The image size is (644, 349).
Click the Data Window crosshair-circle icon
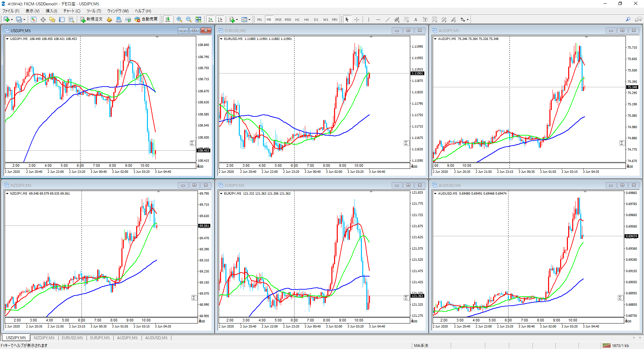[x=43, y=19]
